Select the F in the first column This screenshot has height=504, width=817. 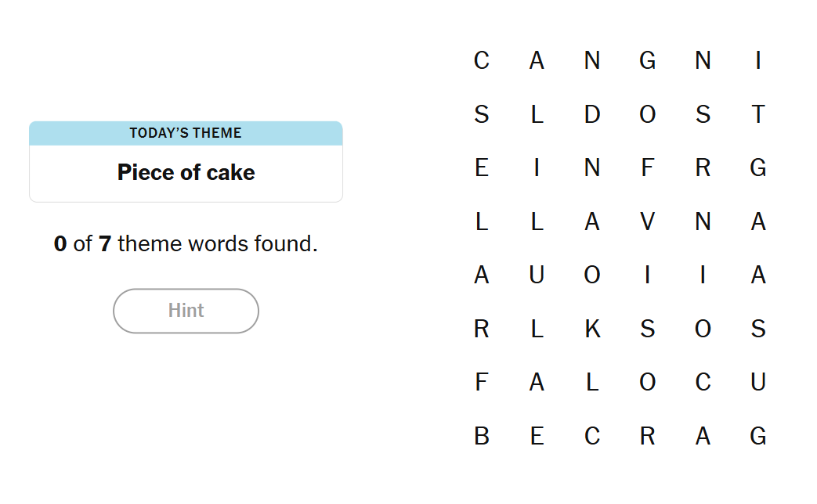click(482, 382)
